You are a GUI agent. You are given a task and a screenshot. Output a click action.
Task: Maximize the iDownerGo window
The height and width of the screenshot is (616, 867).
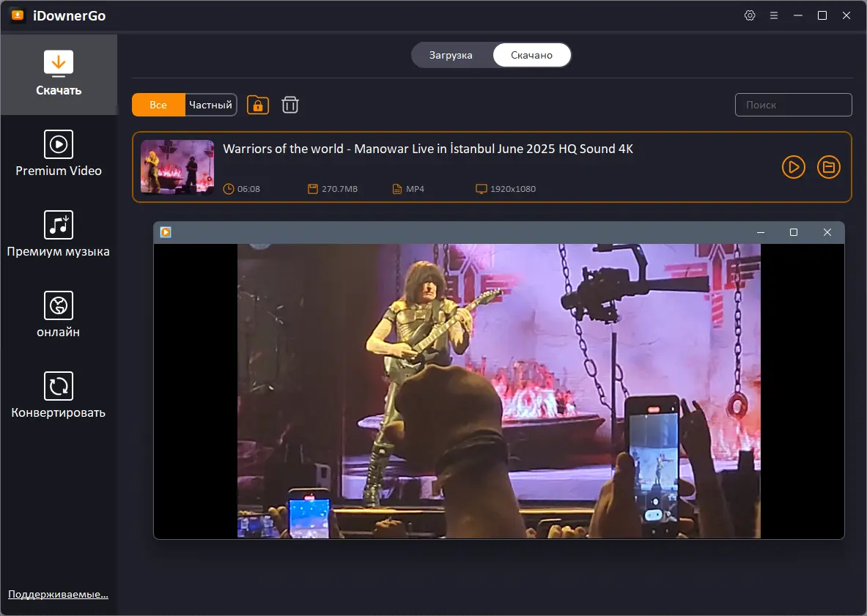click(x=822, y=15)
